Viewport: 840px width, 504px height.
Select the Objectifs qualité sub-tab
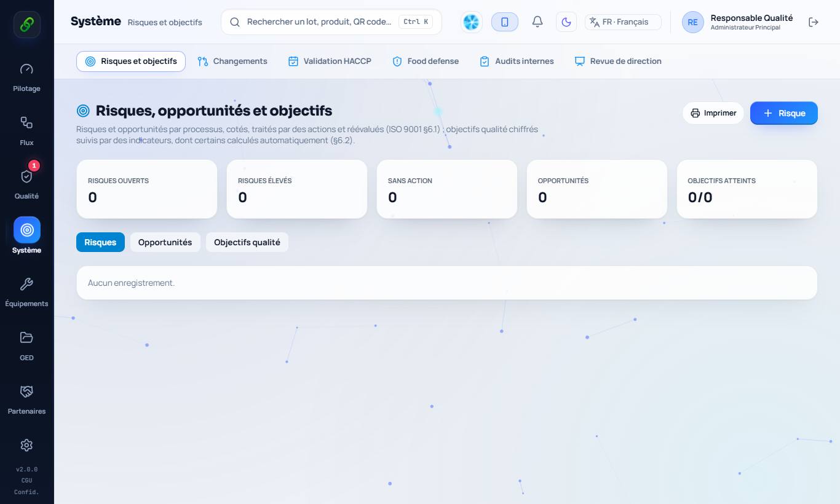pyautogui.click(x=247, y=242)
